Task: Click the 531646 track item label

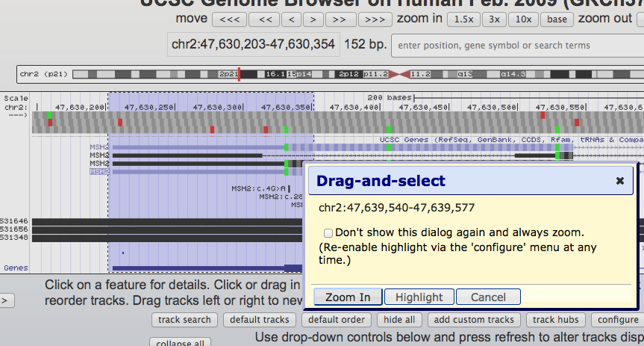Action: tap(14, 221)
